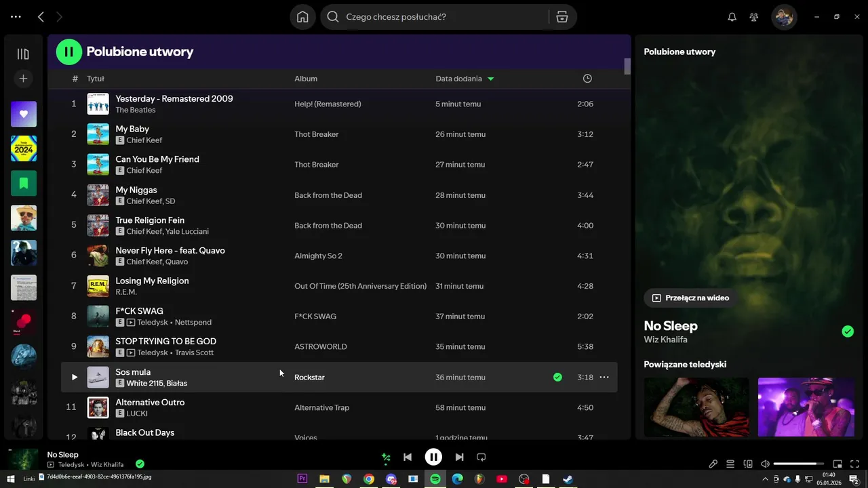Viewport: 868px width, 488px height.
Task: Adjust the volume slider
Action: [x=799, y=464]
